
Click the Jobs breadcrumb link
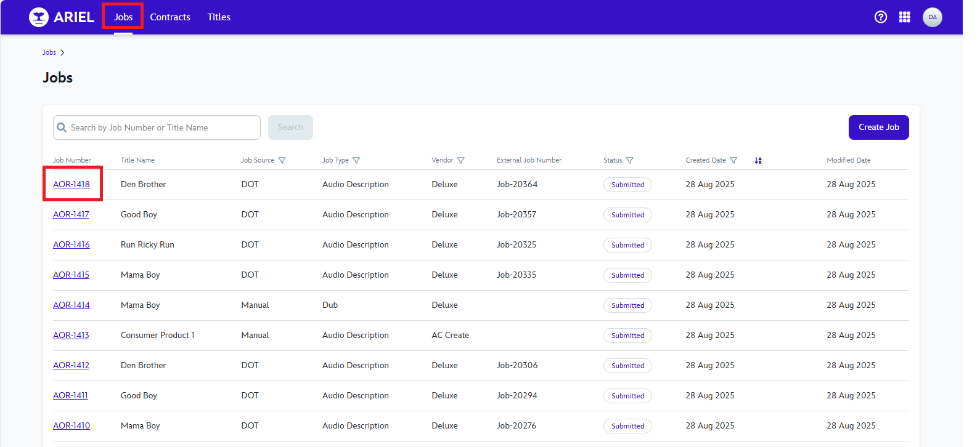[x=49, y=53]
